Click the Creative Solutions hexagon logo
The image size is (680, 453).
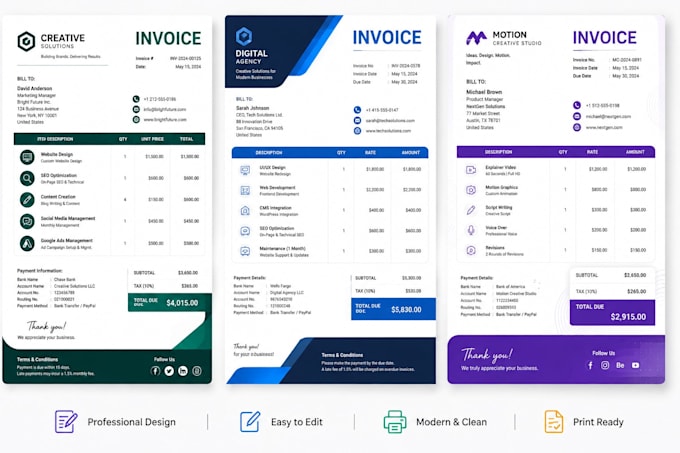click(26, 41)
